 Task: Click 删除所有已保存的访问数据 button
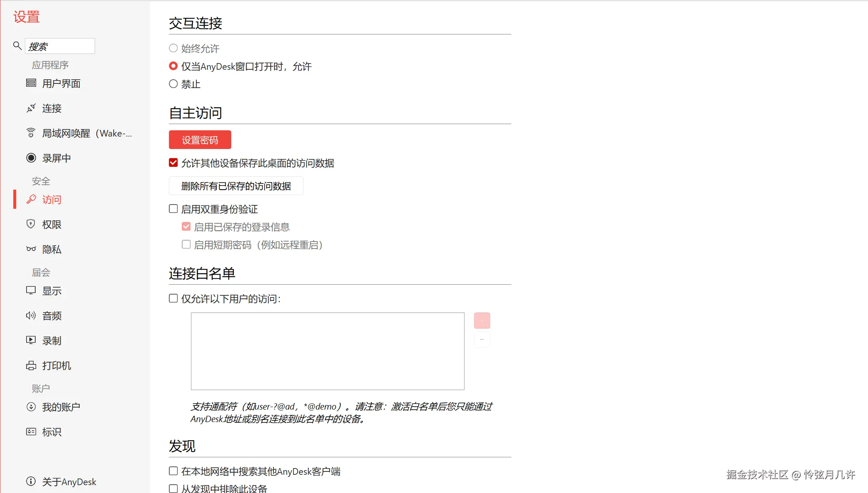pos(236,186)
